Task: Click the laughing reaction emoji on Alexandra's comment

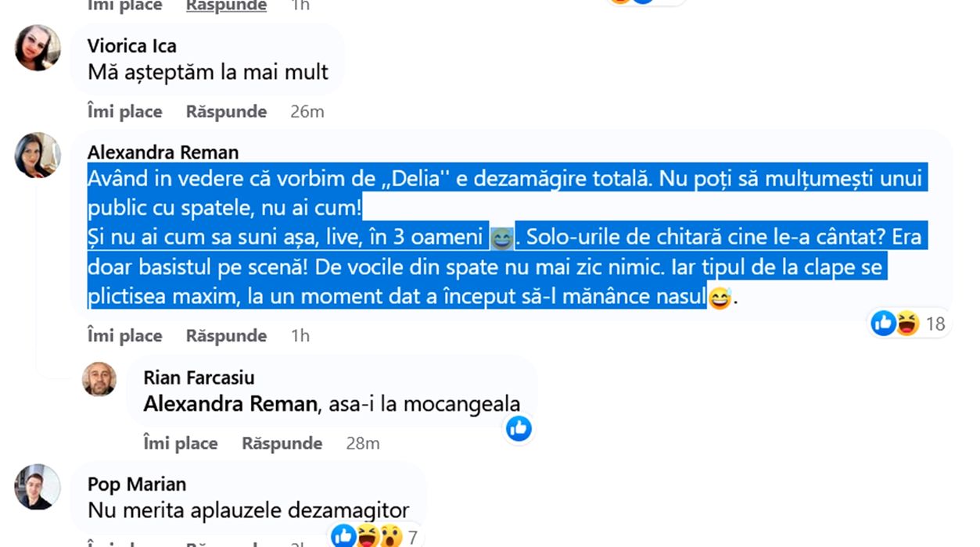Action: click(906, 323)
